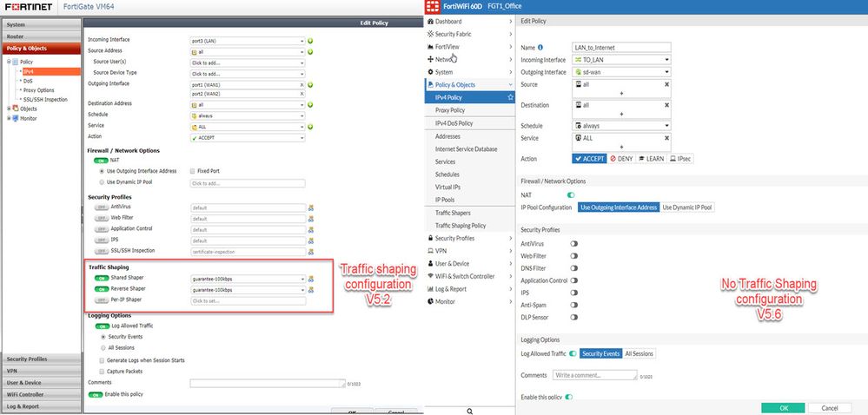868x415 pixels.
Task: Open Incoming Interface TO_LAN dropdown
Action: click(621, 60)
